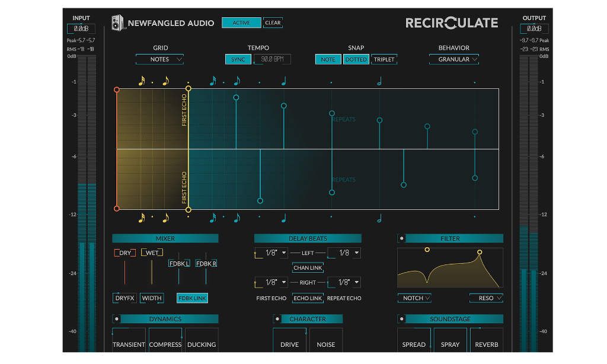The height and width of the screenshot is (364, 607).
Task: Click the blue quarter note above the grid
Action: 284,81
